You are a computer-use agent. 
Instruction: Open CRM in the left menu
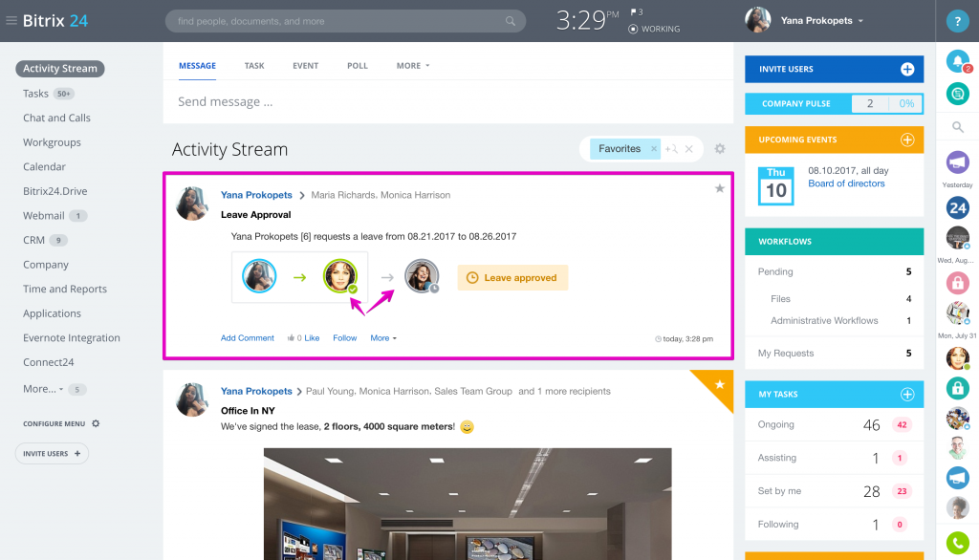[x=33, y=241]
